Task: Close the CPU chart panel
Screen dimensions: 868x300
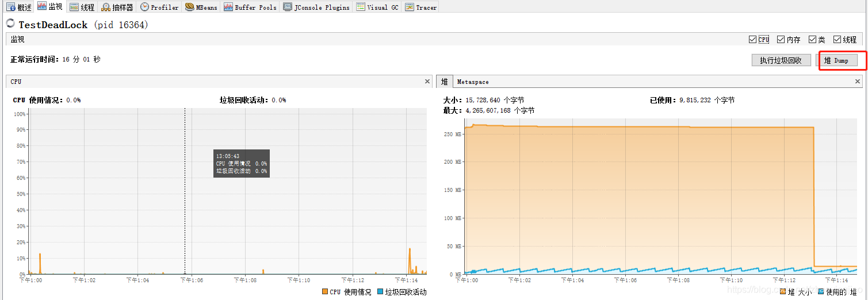Action: coord(427,82)
